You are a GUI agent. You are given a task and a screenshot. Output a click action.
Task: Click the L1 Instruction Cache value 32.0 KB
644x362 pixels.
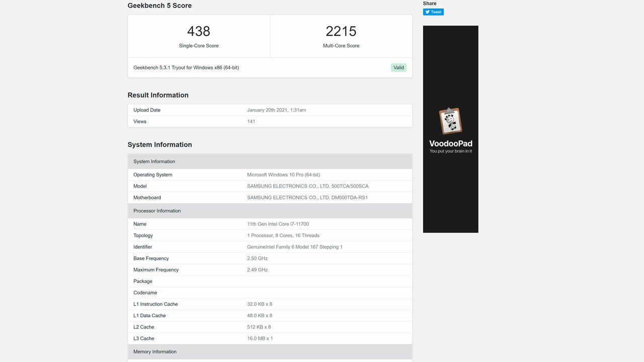pos(260,304)
